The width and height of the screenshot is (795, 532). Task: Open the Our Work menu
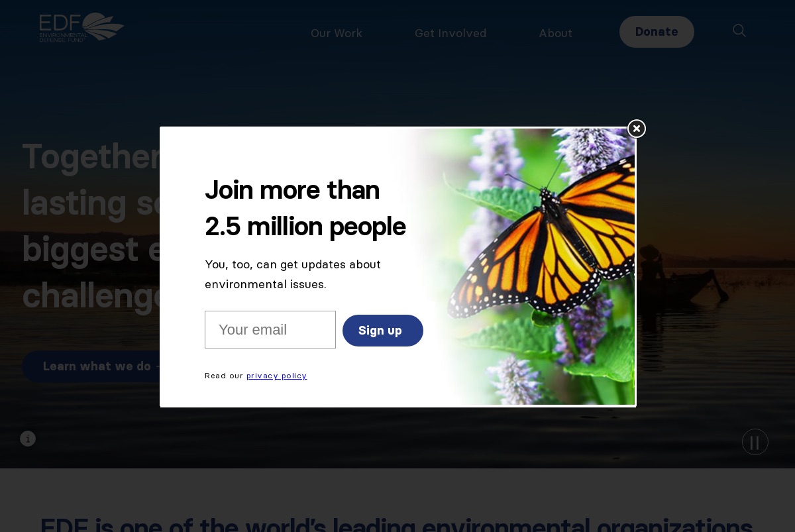[337, 33]
